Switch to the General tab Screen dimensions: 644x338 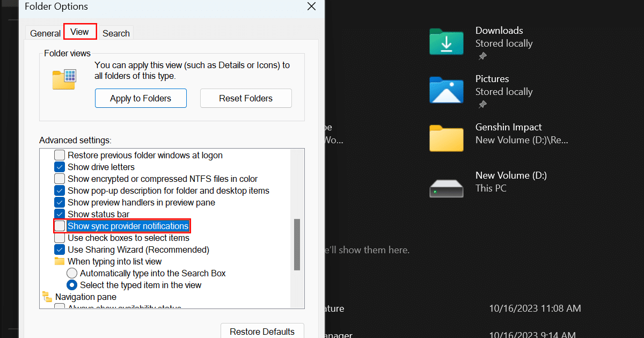pyautogui.click(x=45, y=33)
